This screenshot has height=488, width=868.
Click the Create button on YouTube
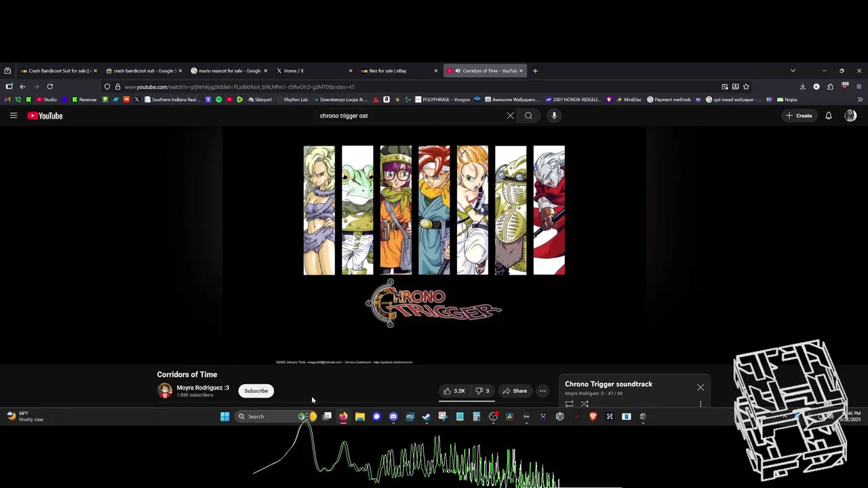pyautogui.click(x=799, y=116)
